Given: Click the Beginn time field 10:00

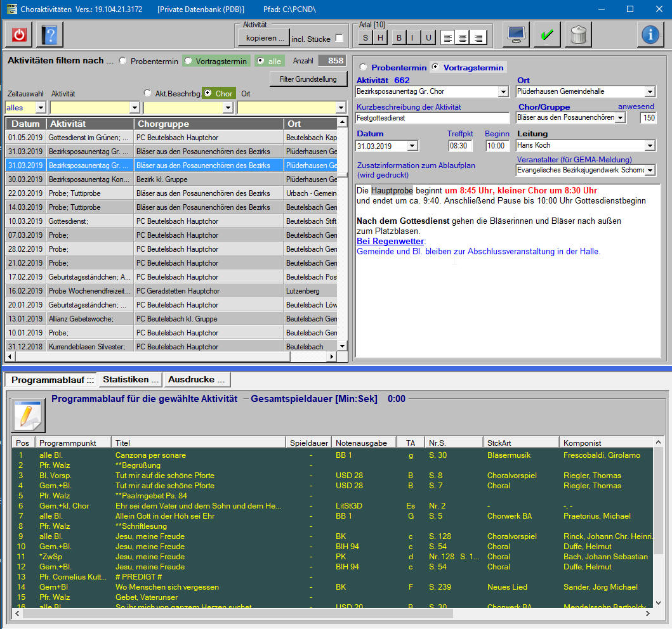Looking at the screenshot, I should pos(497,146).
